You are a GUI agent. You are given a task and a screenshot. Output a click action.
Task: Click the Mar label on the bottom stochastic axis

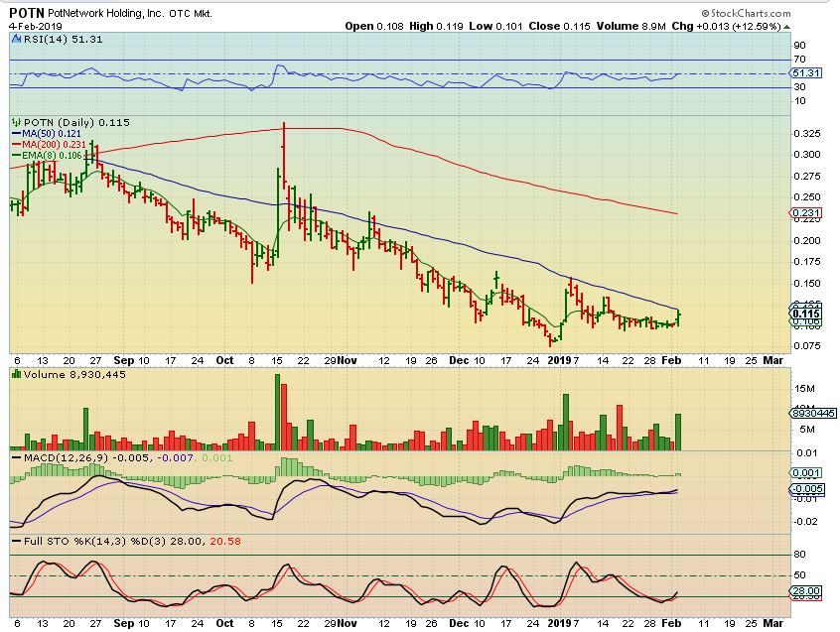773,623
